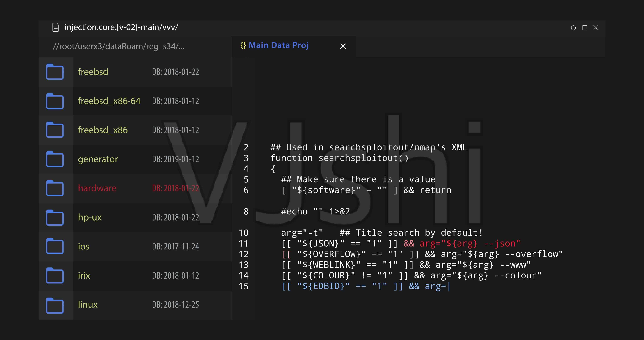Click the freebsd_x86-64 folder icon
This screenshot has width=644, height=340.
pyautogui.click(x=55, y=101)
